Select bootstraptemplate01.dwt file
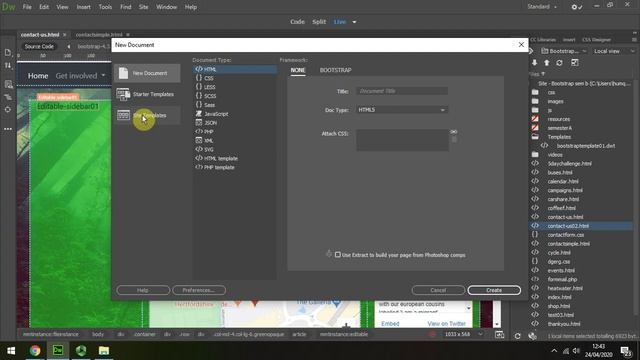The height and width of the screenshot is (360, 640). tap(585, 146)
